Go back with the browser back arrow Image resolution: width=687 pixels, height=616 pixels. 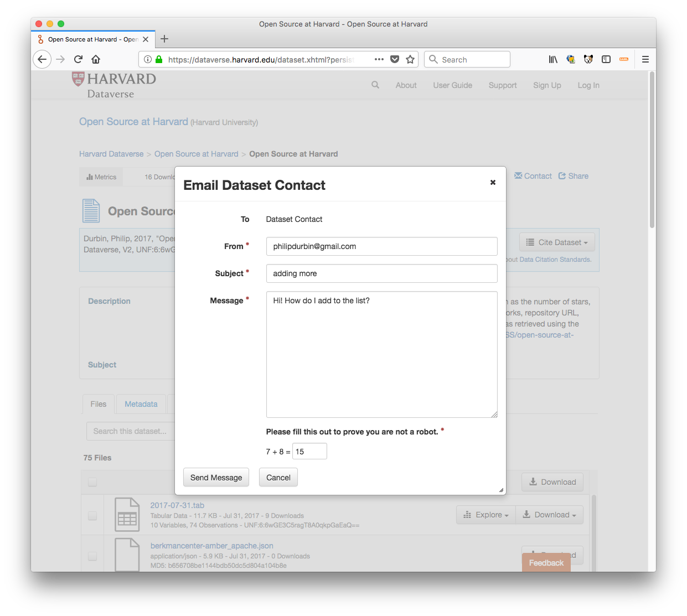pos(42,59)
